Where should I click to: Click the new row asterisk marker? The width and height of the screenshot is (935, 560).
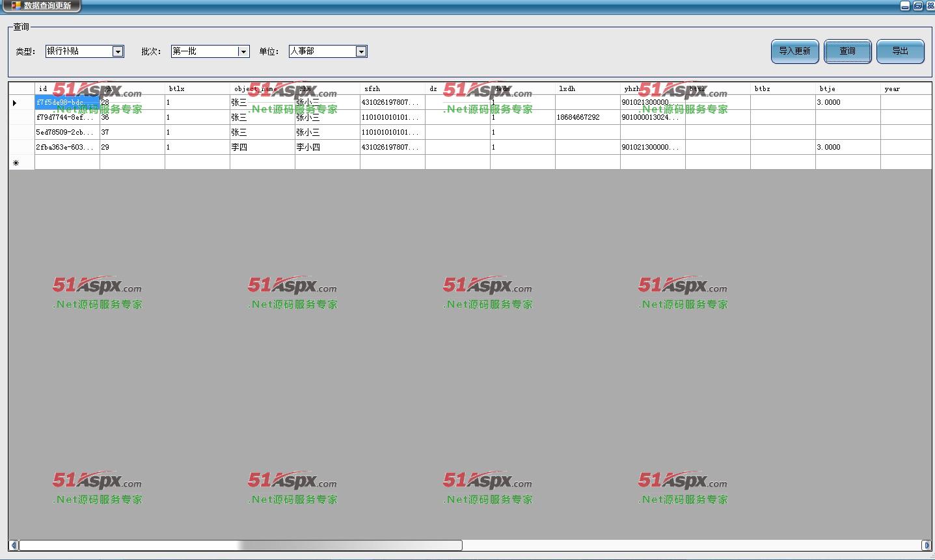tap(16, 163)
